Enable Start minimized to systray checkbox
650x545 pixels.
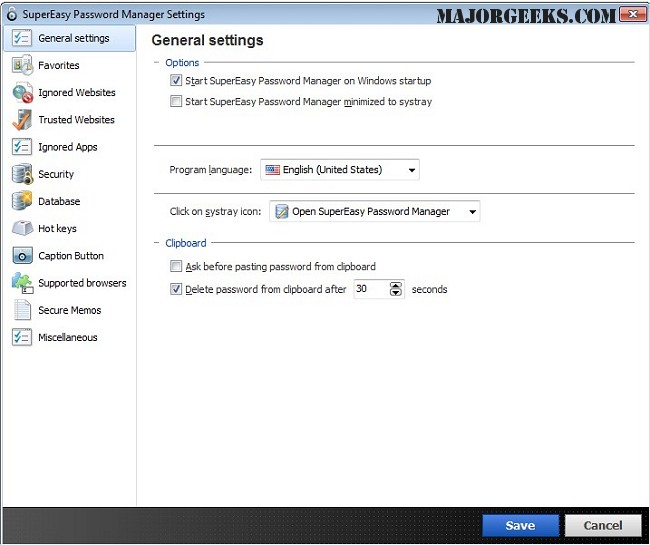[x=176, y=101]
